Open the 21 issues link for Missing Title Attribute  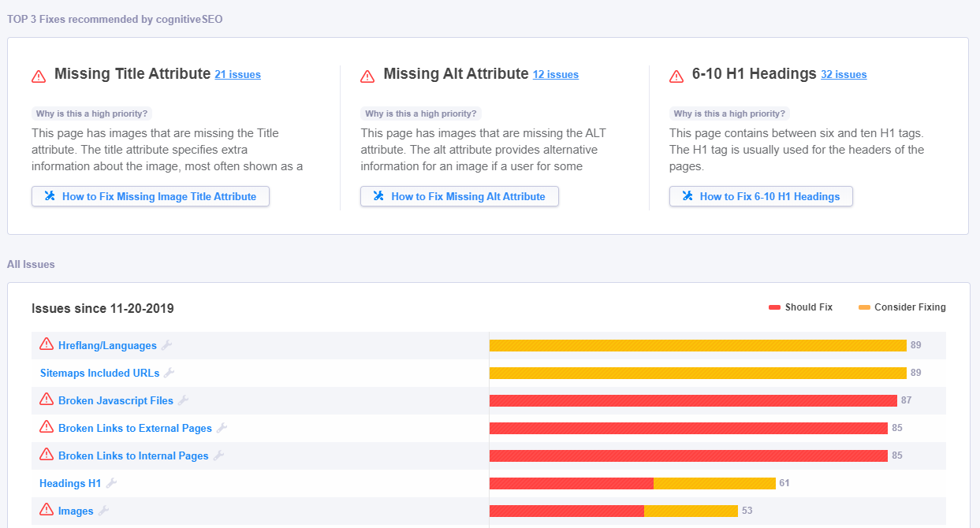(x=237, y=74)
